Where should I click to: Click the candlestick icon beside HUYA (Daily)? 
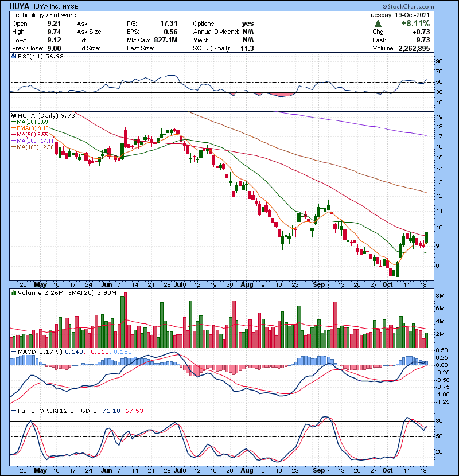pos(13,115)
